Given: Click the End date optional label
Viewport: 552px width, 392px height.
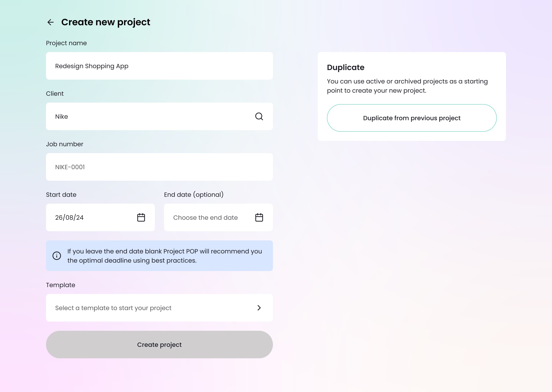Looking at the screenshot, I should coord(194,194).
